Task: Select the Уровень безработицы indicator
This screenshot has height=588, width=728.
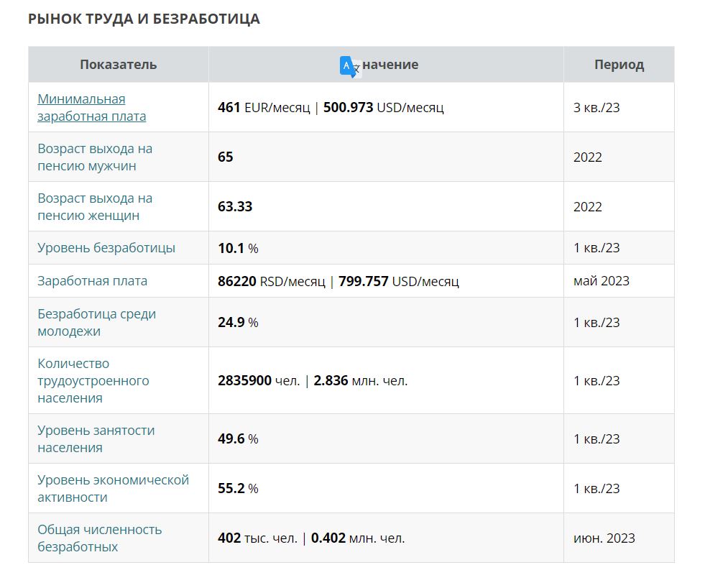Action: (106, 248)
